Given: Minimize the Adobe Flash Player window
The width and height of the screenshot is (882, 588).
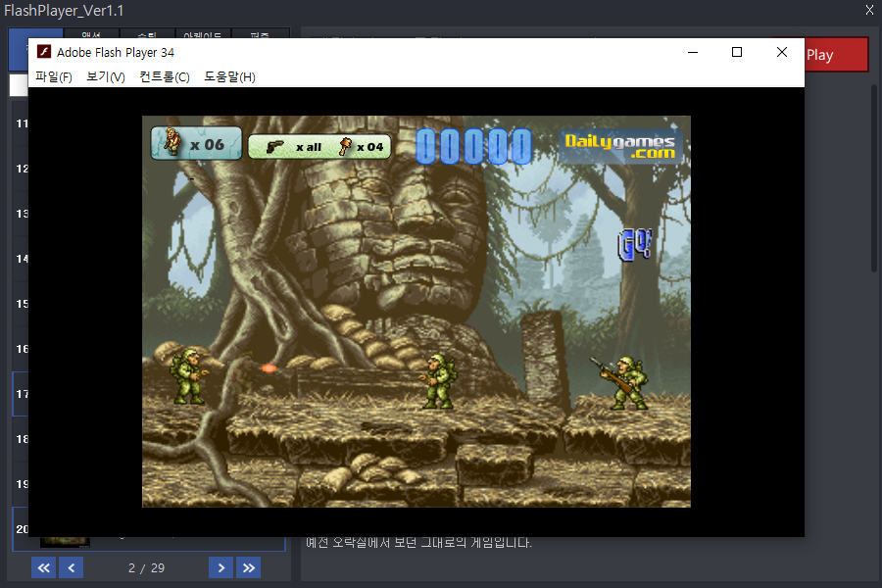Looking at the screenshot, I should tap(693, 52).
